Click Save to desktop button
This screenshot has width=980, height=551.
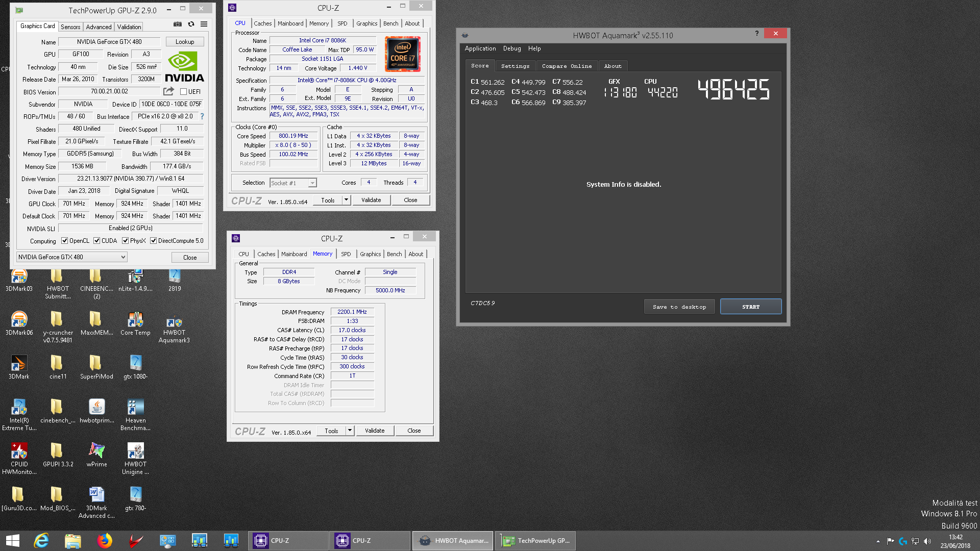(x=679, y=307)
